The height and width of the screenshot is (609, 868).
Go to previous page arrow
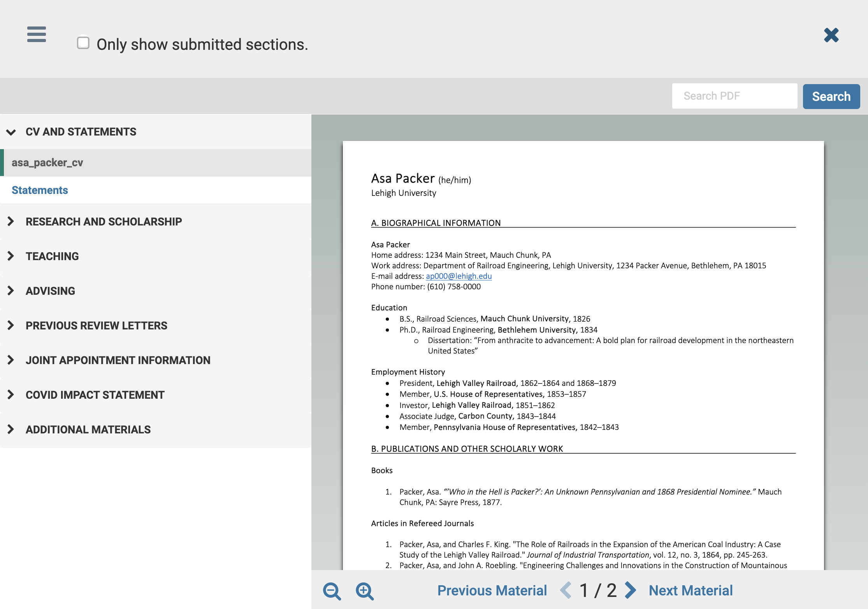pyautogui.click(x=566, y=590)
